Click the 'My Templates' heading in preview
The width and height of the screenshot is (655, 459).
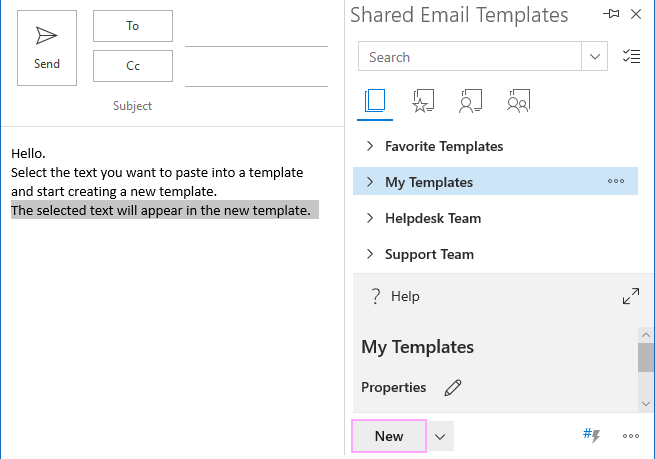[x=417, y=347]
